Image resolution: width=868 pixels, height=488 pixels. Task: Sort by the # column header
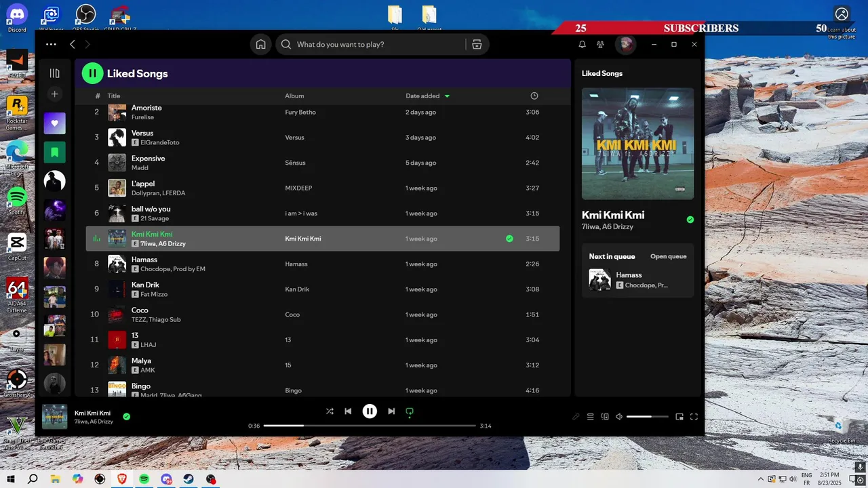pos(98,96)
